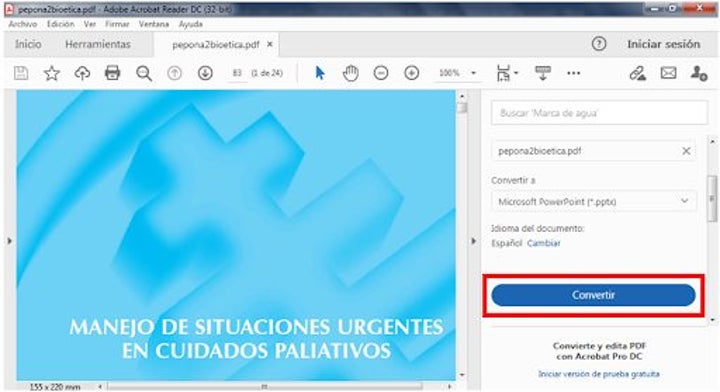The image size is (720, 392).
Task: Upload file to cloud icon
Action: coord(82,73)
